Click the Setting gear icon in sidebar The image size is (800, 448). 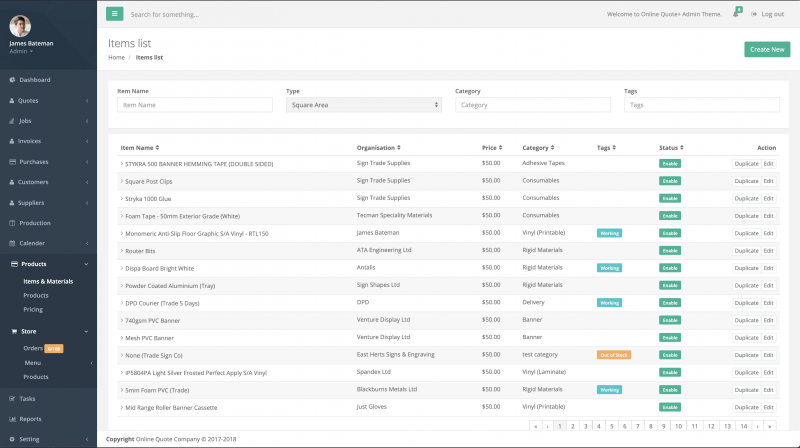tap(12, 439)
